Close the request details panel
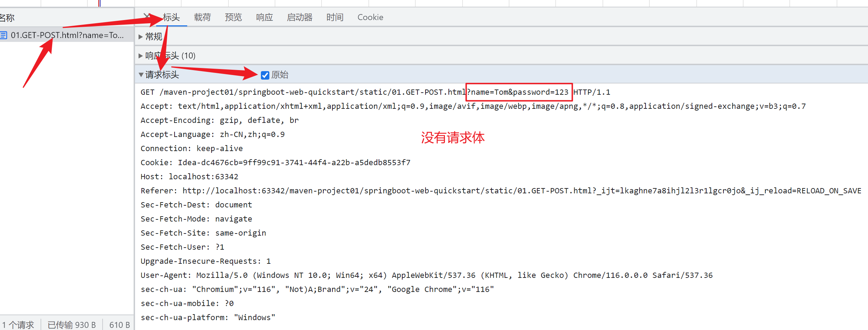Screen dimensions: 868x330 [147, 17]
